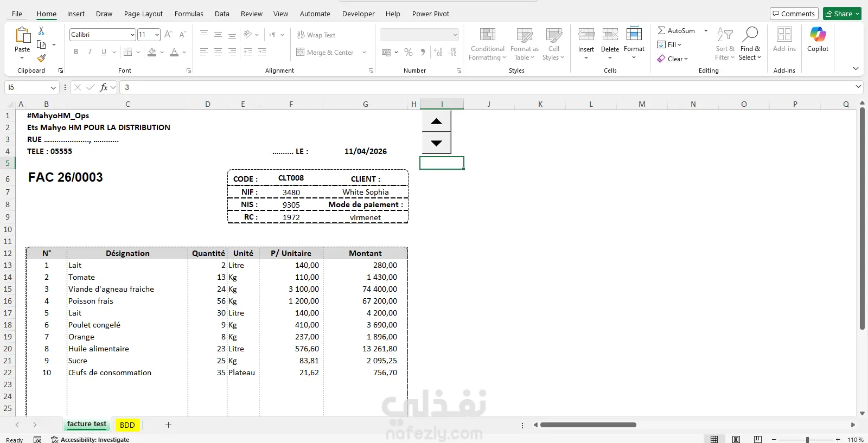Apply the fill color bucket

tap(152, 52)
